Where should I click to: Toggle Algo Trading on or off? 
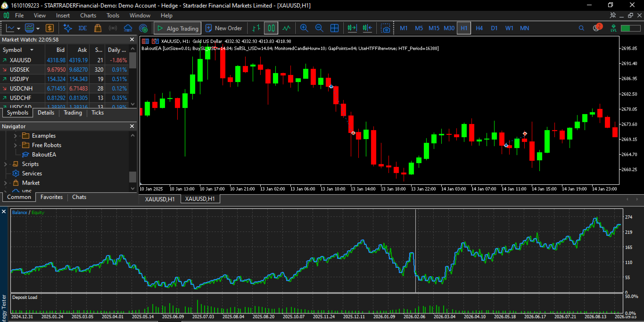(x=178, y=28)
